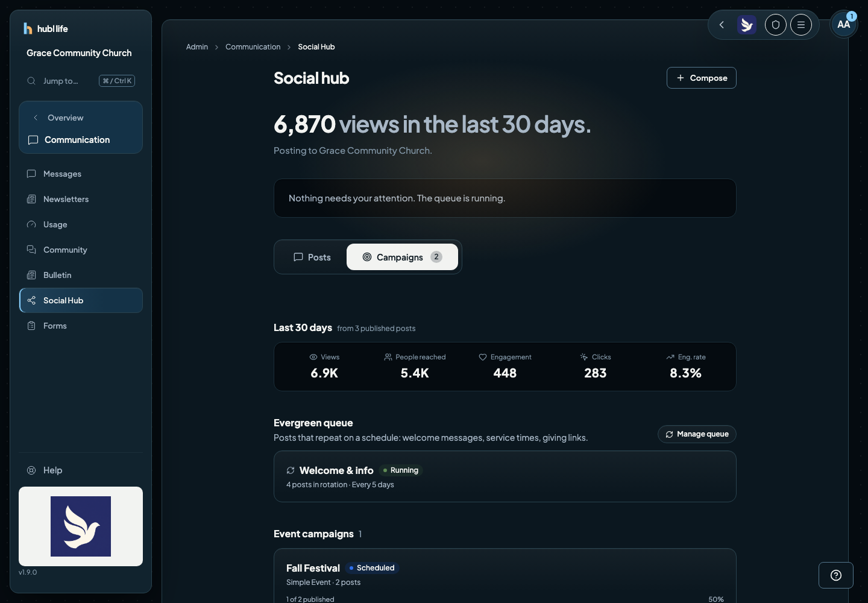Click the Campaigns count badge 2
This screenshot has width=868, height=603.
436,257
